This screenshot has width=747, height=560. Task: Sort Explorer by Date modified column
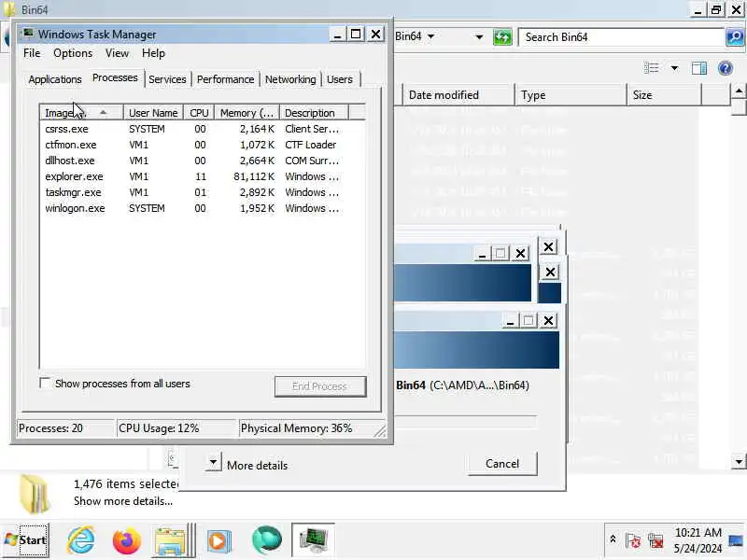(458, 95)
